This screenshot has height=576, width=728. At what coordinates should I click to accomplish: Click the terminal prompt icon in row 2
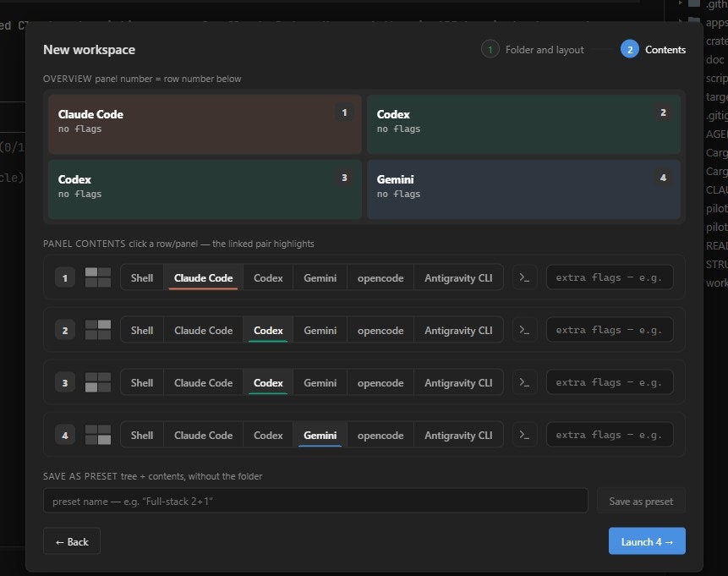point(524,330)
